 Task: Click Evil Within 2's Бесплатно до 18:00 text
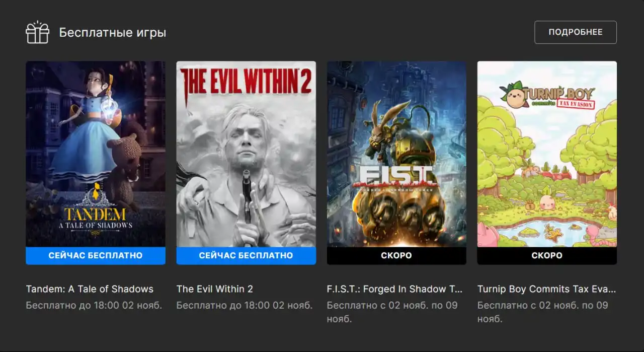tap(245, 305)
